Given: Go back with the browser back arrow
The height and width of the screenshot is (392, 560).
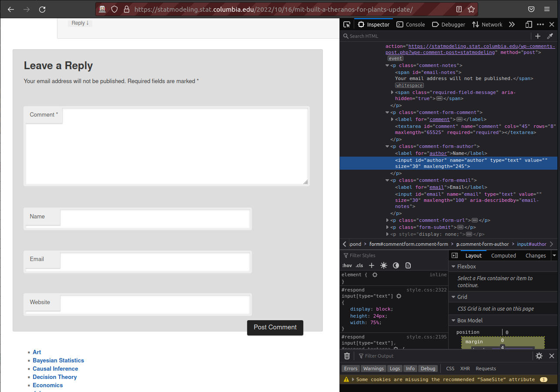Looking at the screenshot, I should [x=11, y=9].
